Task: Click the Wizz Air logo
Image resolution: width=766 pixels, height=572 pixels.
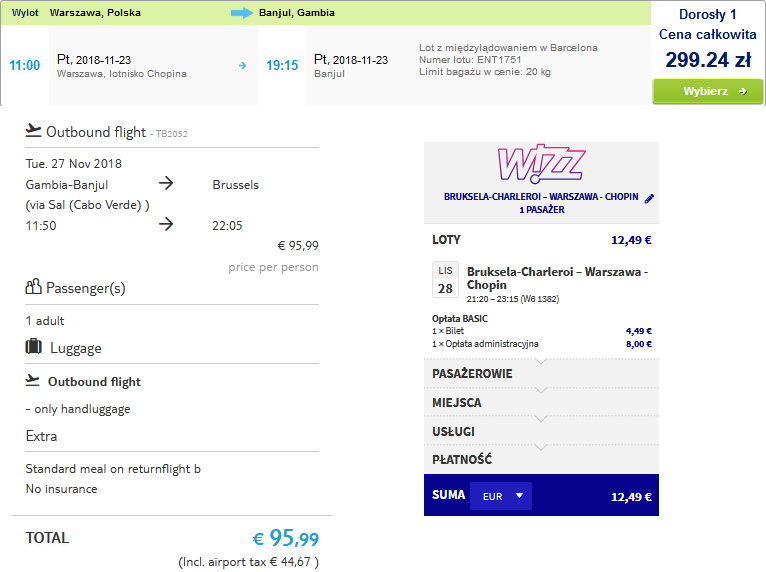Action: tap(541, 164)
